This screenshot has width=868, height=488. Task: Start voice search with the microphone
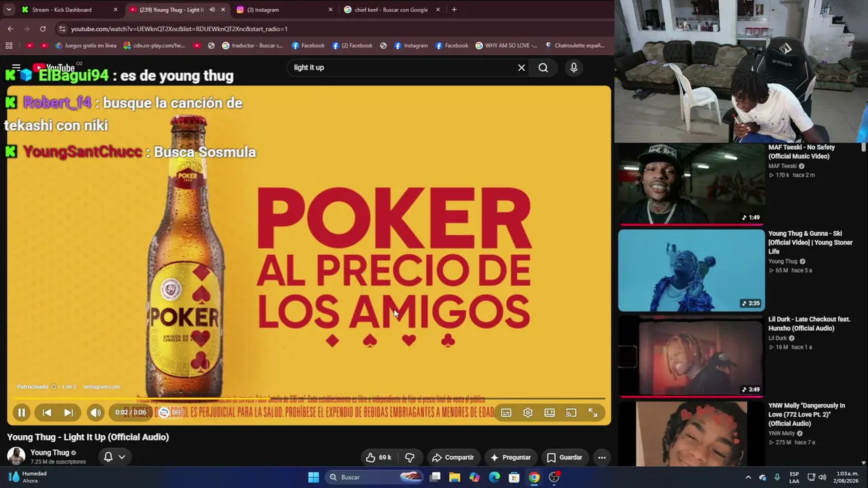point(574,68)
